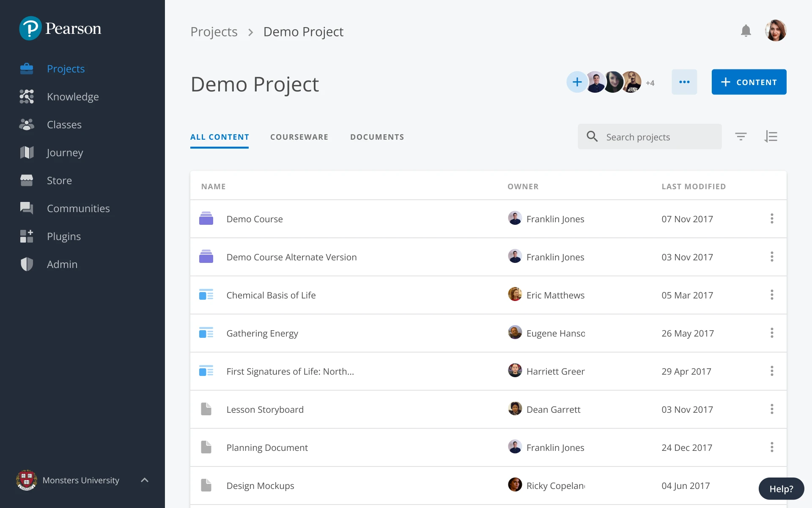Click the Lesson Storyboard document icon

coord(206,409)
